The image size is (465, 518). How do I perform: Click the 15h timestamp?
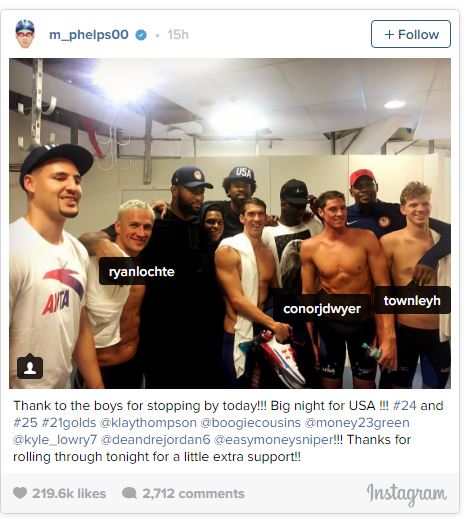click(x=178, y=34)
